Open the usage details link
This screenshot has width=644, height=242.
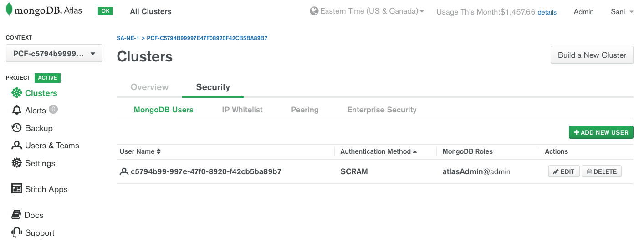pyautogui.click(x=547, y=12)
